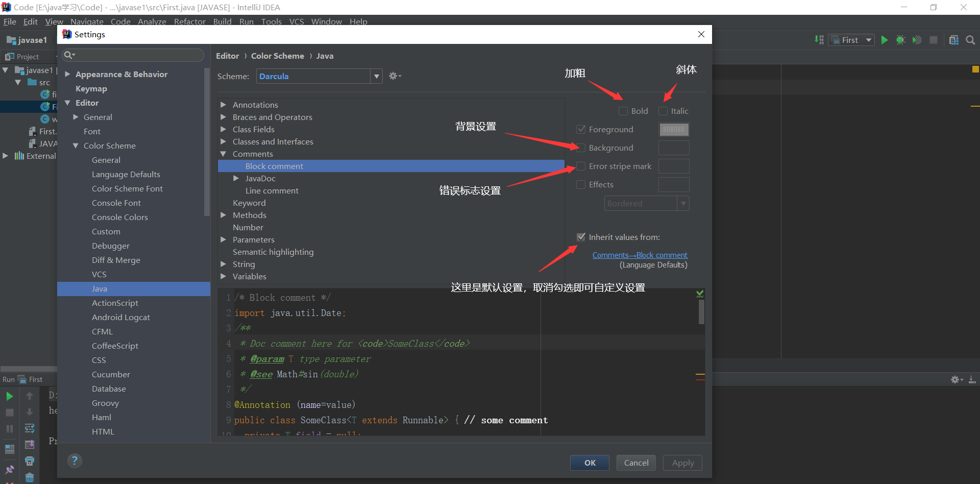Select Line comment in the list

coord(272,190)
